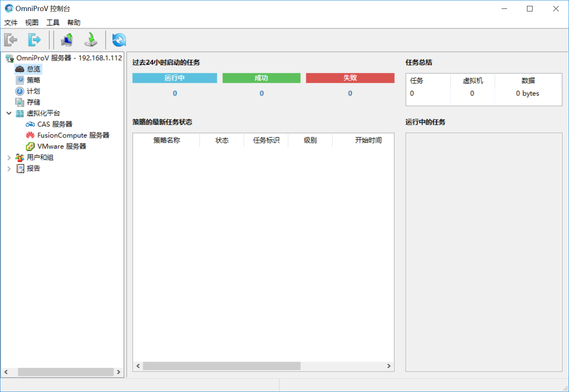This screenshot has width=569, height=392.
Task: Open the 文件 menu
Action: tap(11, 22)
